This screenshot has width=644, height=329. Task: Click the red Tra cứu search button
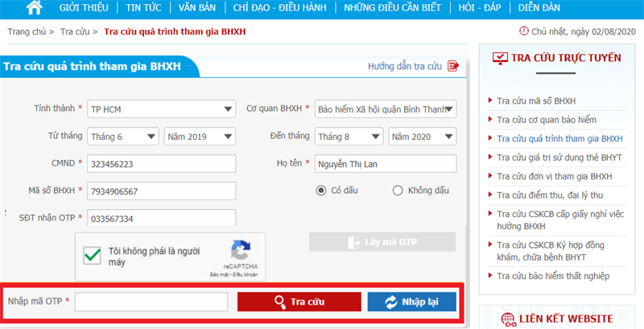click(x=299, y=302)
